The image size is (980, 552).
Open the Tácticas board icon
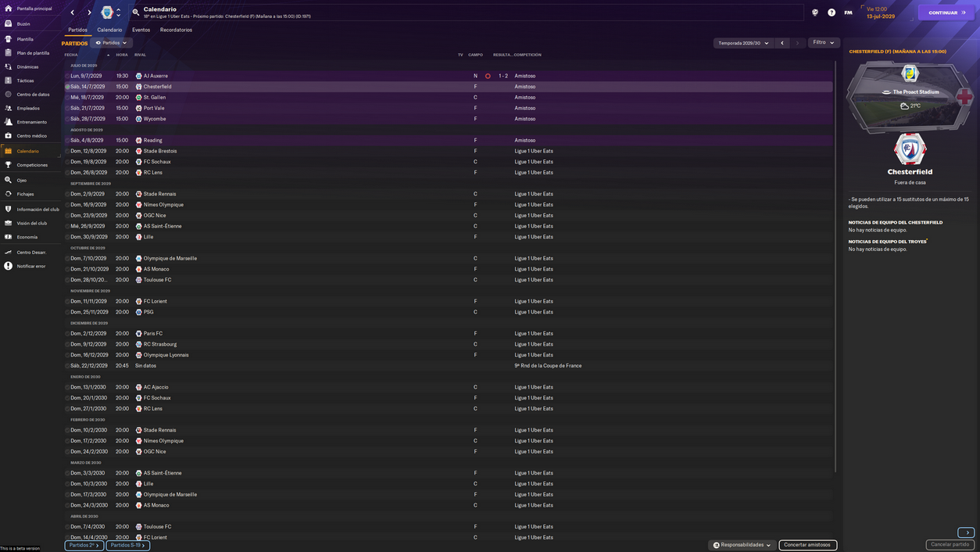8,81
